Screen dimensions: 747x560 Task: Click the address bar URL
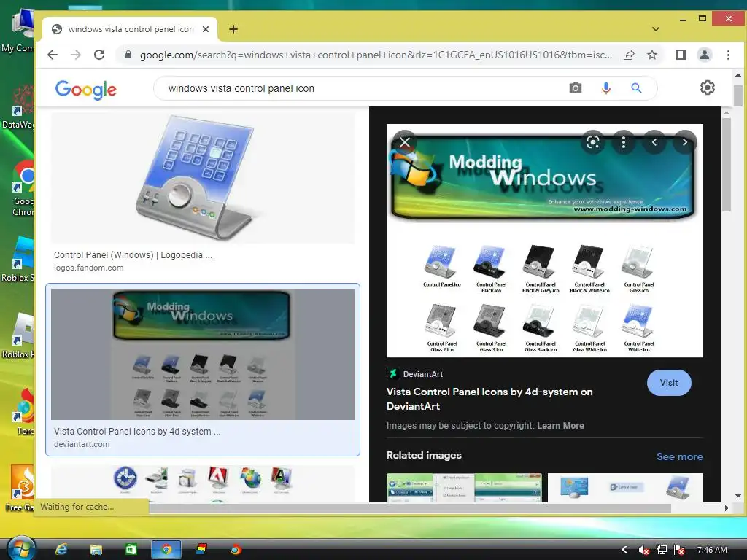click(376, 55)
